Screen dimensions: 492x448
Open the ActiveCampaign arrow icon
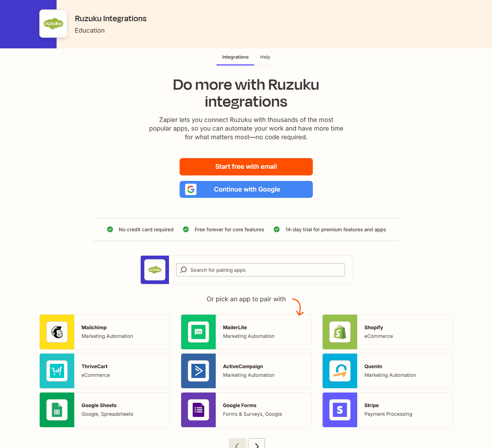[x=198, y=371]
